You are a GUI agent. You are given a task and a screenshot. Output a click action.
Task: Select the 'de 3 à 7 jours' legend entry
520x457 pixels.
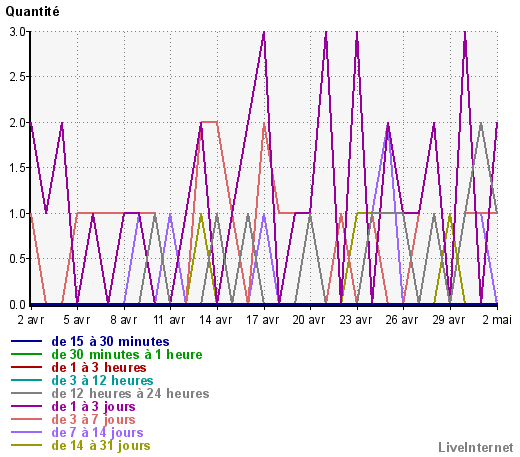point(93,420)
